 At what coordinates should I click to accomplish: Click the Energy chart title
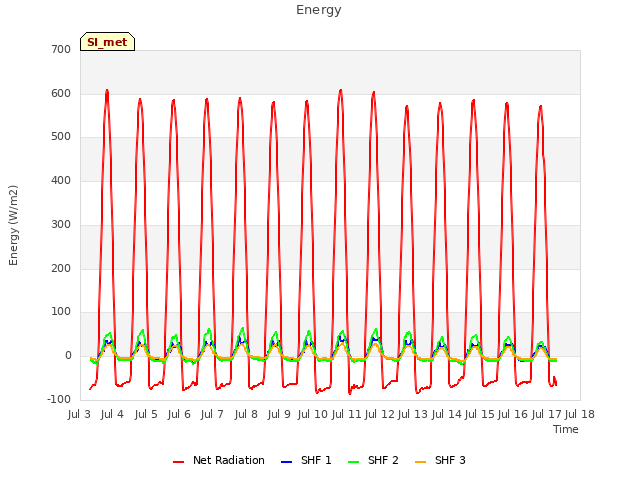[318, 9]
